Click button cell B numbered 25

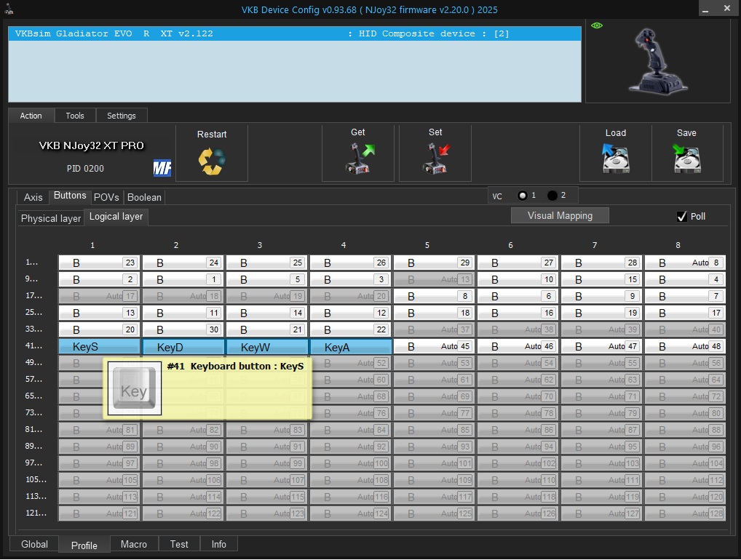point(267,263)
